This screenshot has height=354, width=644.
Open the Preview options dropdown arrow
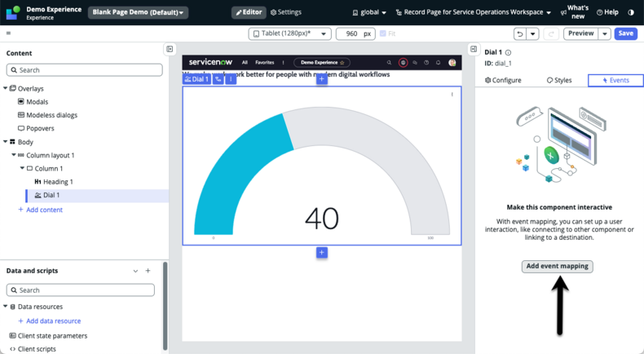tap(605, 33)
